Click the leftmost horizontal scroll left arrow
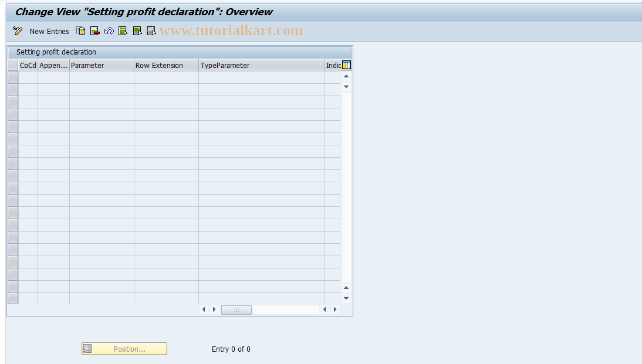Viewport: 642px width, 364px height. (x=204, y=309)
